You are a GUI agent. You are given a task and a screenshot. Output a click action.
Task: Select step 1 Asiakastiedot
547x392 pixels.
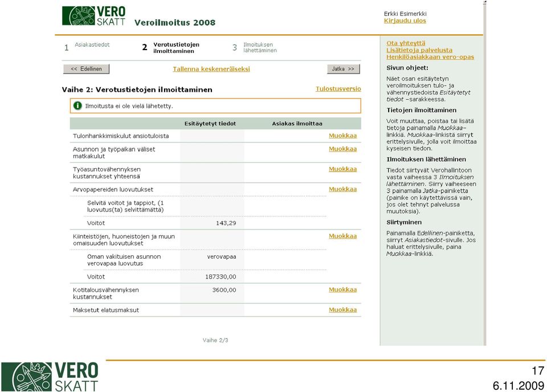pyautogui.click(x=87, y=46)
